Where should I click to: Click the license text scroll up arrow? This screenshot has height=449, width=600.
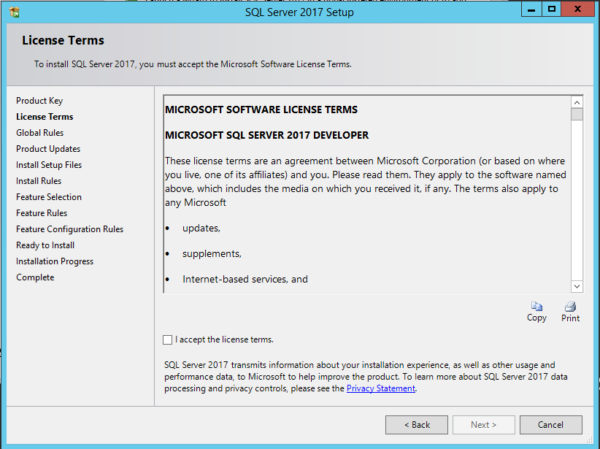pos(577,102)
